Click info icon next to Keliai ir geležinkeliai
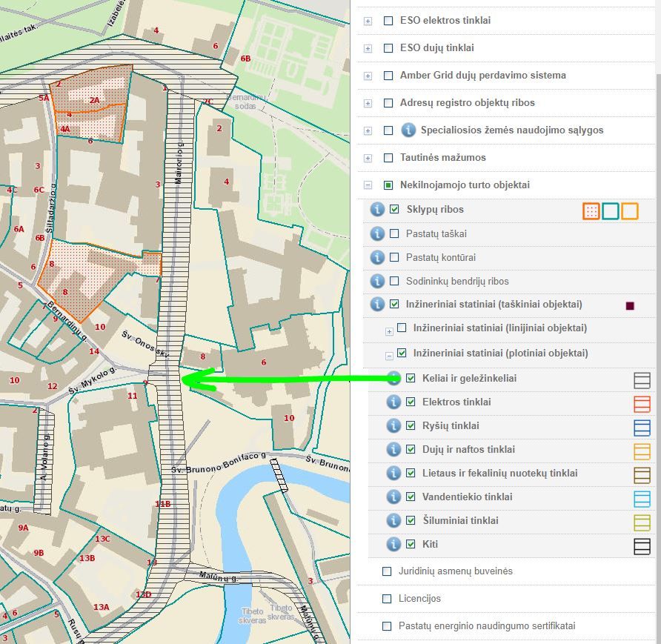The height and width of the screenshot is (644, 661). pos(393,379)
